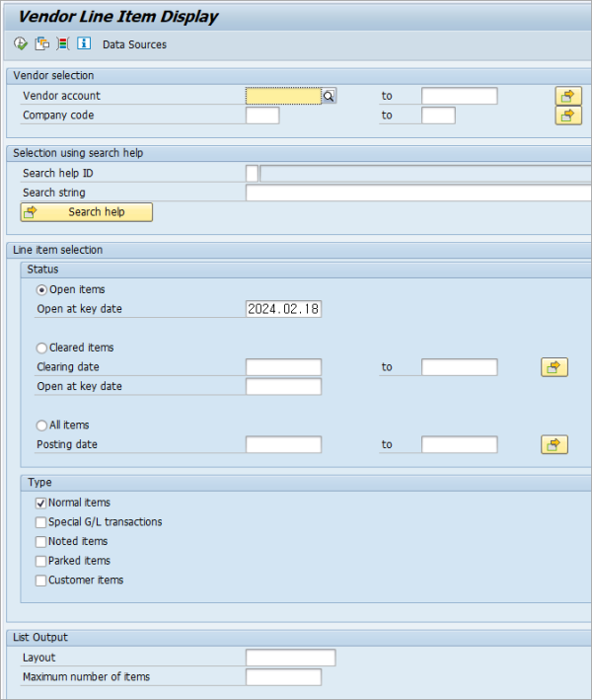The image size is (592, 700).
Task: Click the 'Vendor selection' group header
Action: [53, 76]
